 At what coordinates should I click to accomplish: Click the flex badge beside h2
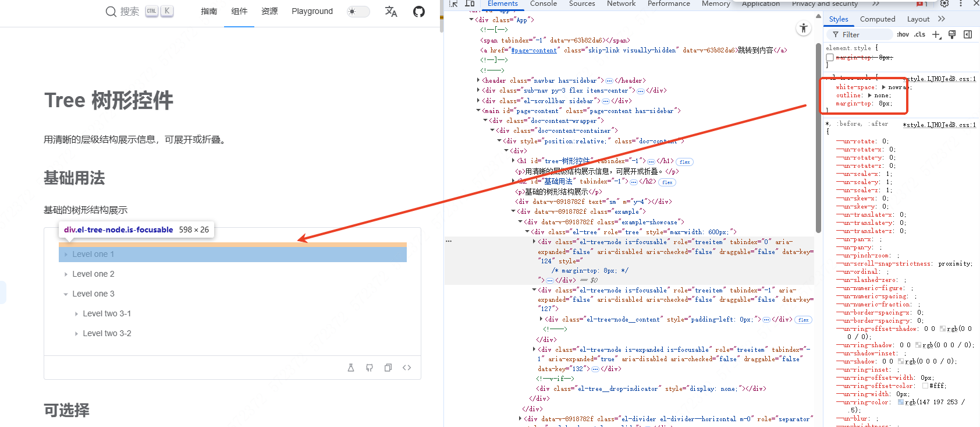pos(667,182)
